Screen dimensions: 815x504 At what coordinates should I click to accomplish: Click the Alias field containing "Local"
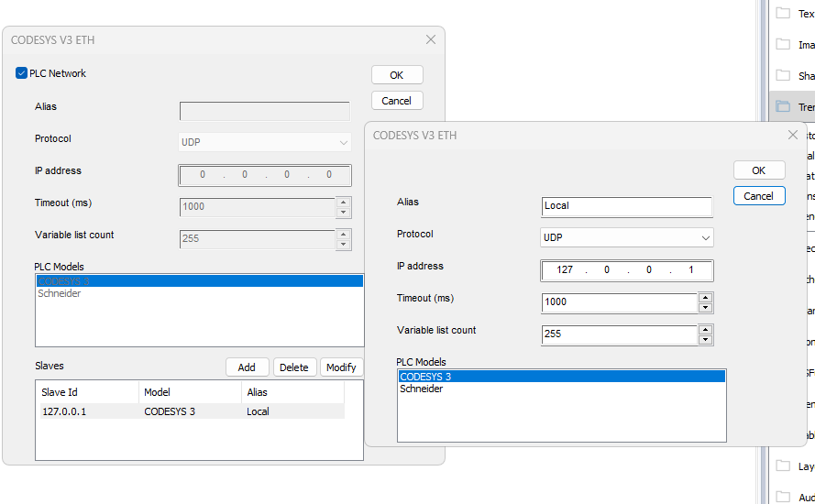click(626, 206)
